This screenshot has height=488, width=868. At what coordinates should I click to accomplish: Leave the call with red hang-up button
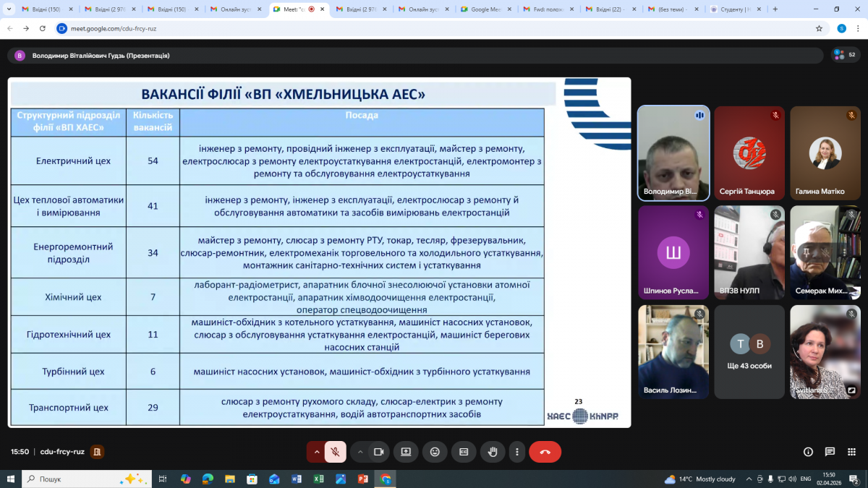pyautogui.click(x=545, y=452)
